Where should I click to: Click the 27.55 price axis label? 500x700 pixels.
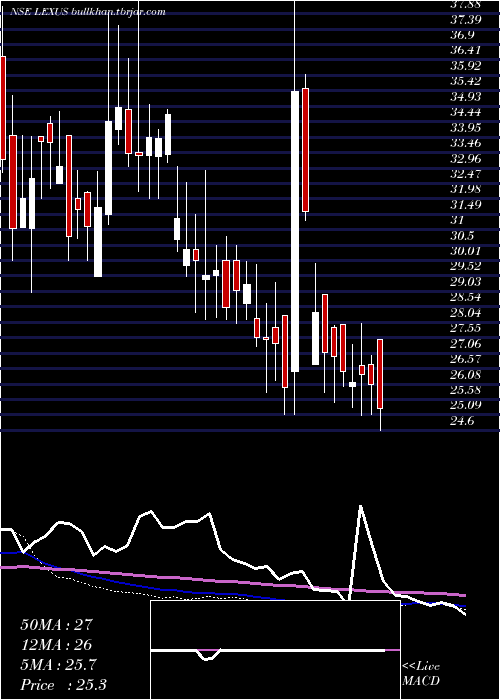[x=465, y=328]
